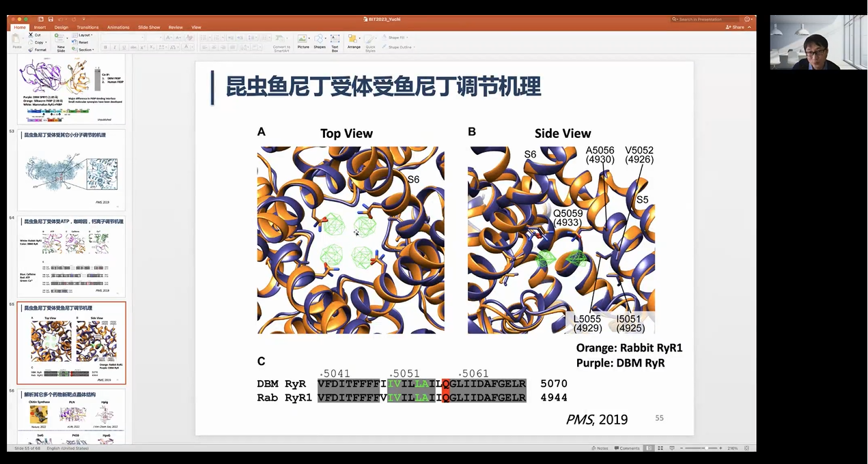
Task: Click the Share button
Action: tap(736, 27)
